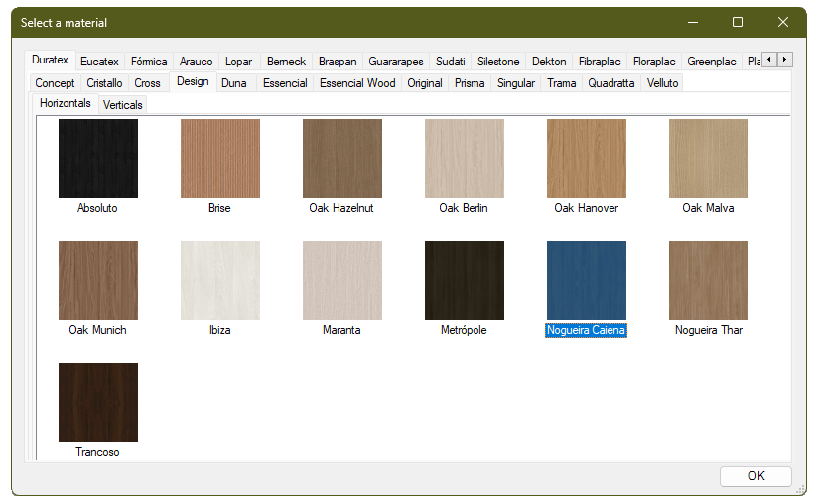Image resolution: width=814 pixels, height=504 pixels.
Task: Select the Trancoso dark wood thumbnail
Action: pyautogui.click(x=98, y=403)
